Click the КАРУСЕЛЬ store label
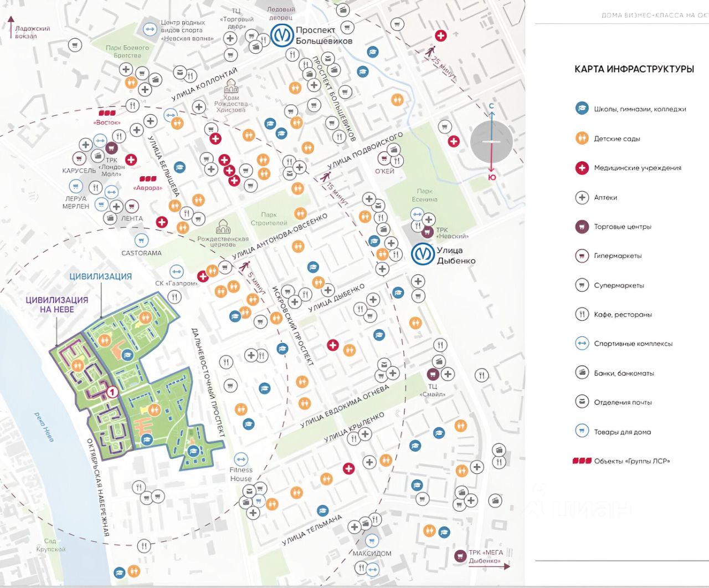 (x=79, y=171)
